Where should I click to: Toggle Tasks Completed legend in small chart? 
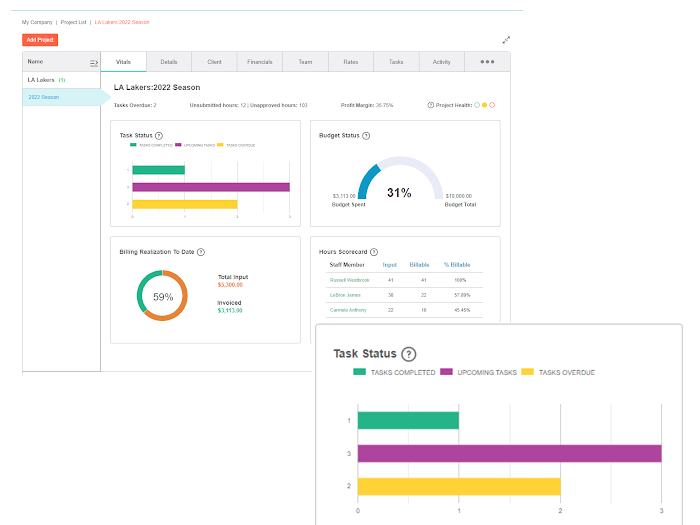click(x=151, y=145)
